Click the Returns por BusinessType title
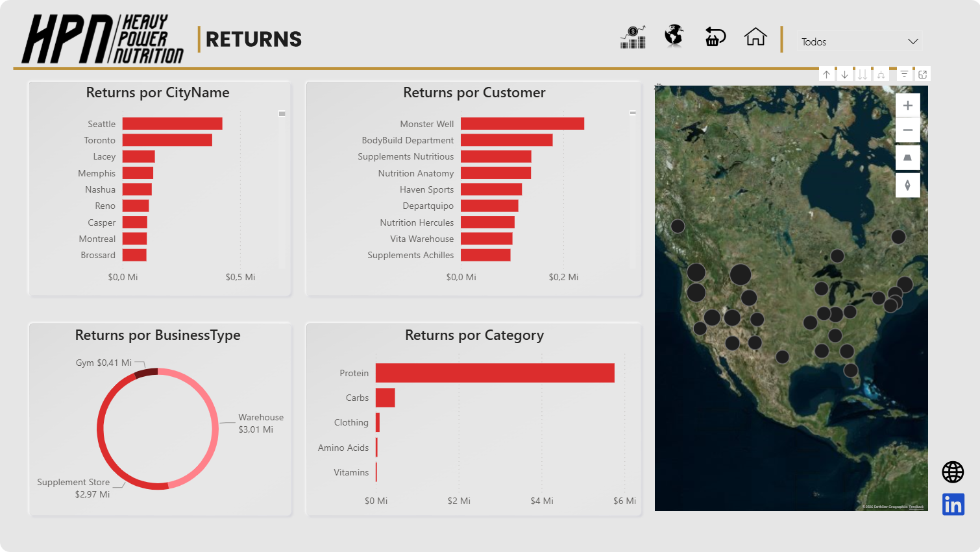The height and width of the screenshot is (552, 980). pyautogui.click(x=158, y=335)
